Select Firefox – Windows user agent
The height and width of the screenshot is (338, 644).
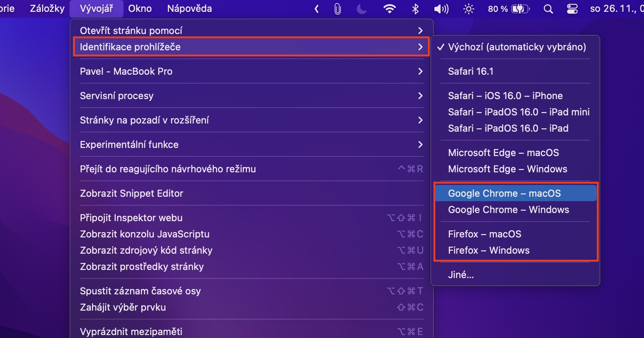tap(515, 250)
